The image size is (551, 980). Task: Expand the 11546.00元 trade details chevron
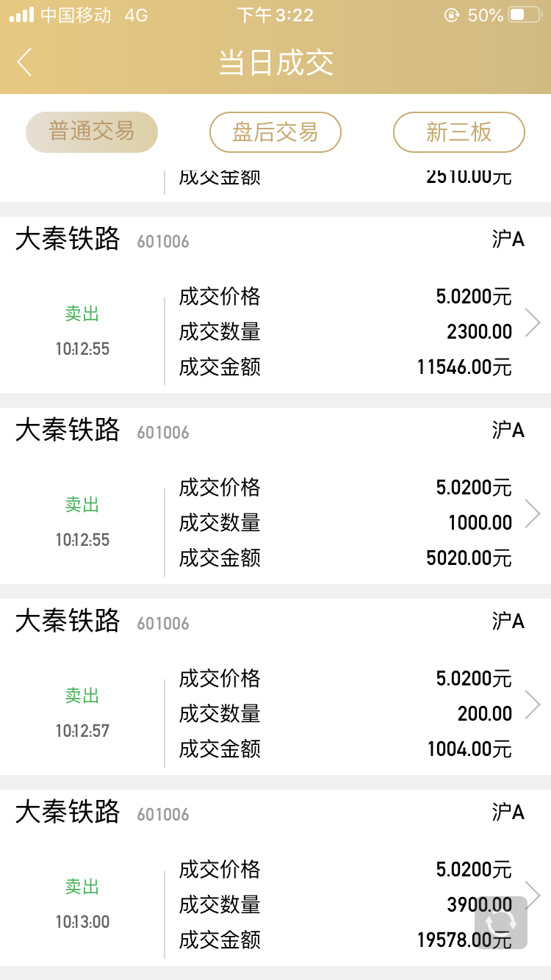[533, 323]
